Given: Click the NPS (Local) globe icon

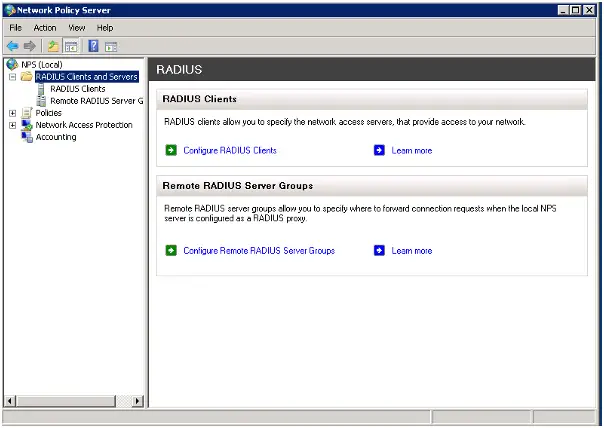Looking at the screenshot, I should point(12,64).
